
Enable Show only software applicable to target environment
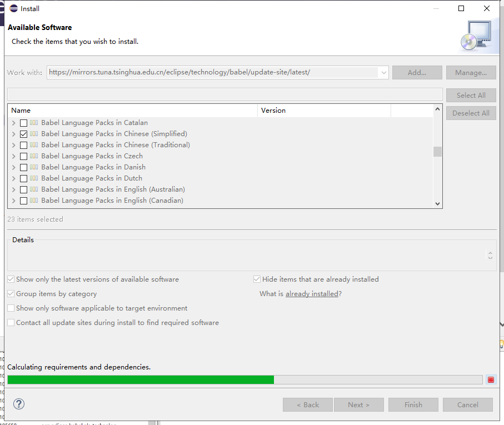(11, 308)
